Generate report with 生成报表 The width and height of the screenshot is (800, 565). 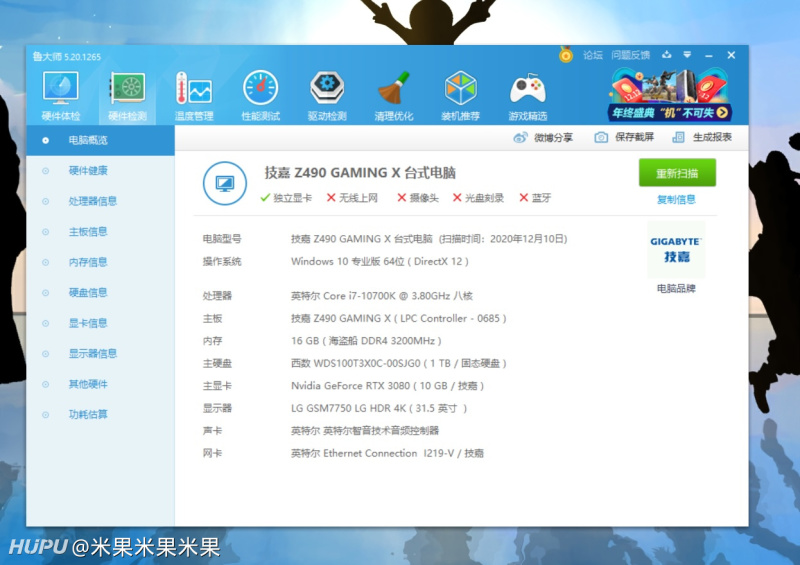[x=712, y=137]
